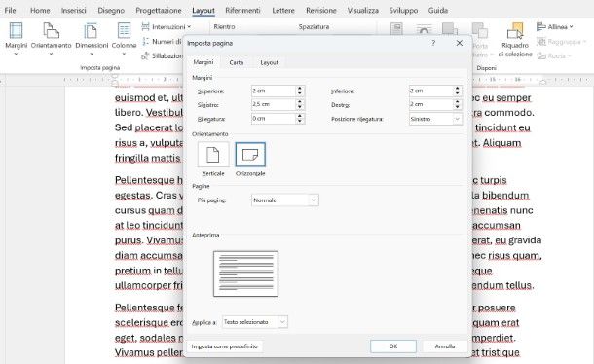
Task: Open the File menu
Action: (x=10, y=11)
